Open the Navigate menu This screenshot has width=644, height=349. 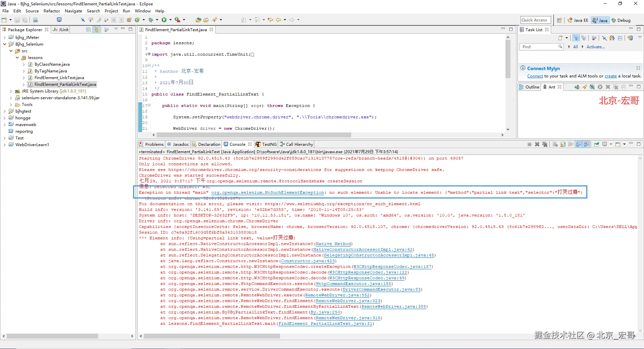pyautogui.click(x=73, y=11)
